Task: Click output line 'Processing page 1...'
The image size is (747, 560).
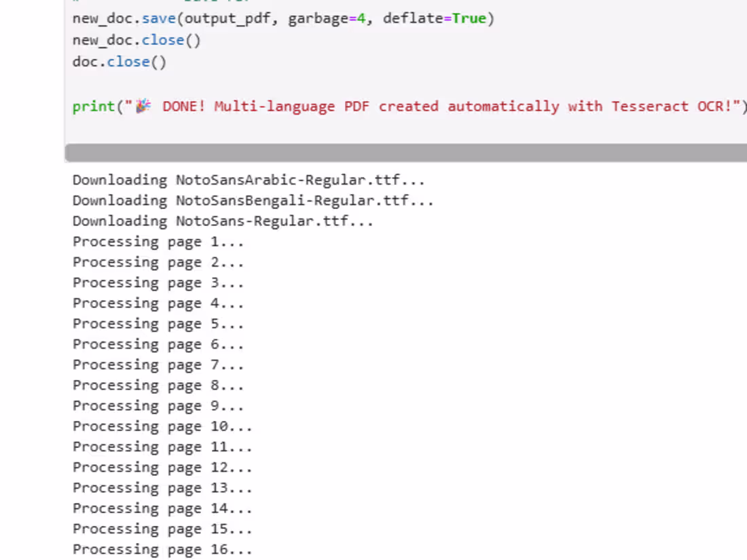Action: pos(158,242)
